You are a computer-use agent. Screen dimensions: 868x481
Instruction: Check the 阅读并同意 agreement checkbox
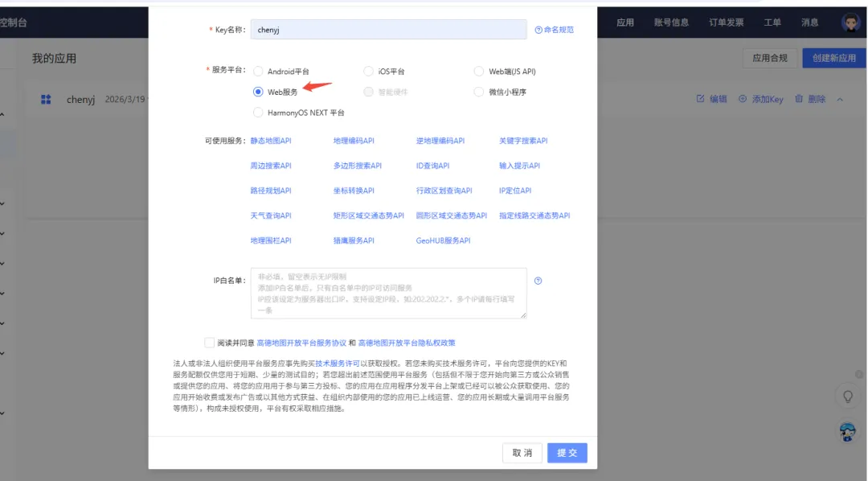[x=209, y=343]
